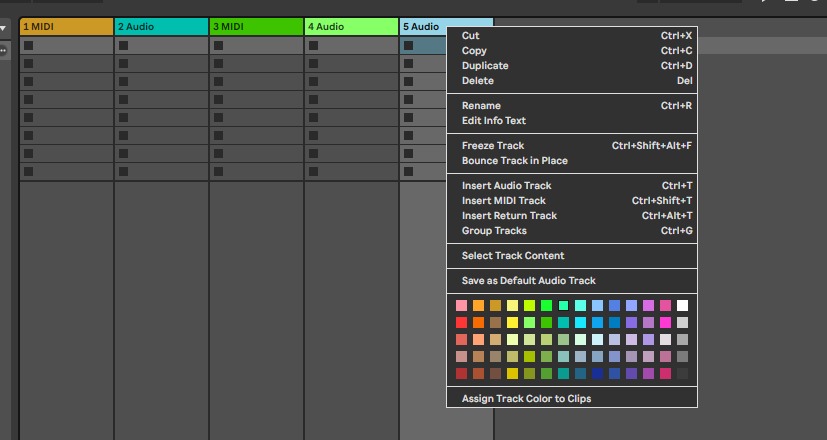Image resolution: width=827 pixels, height=440 pixels.
Task: Choose Insert Audio Track
Action: (572, 186)
